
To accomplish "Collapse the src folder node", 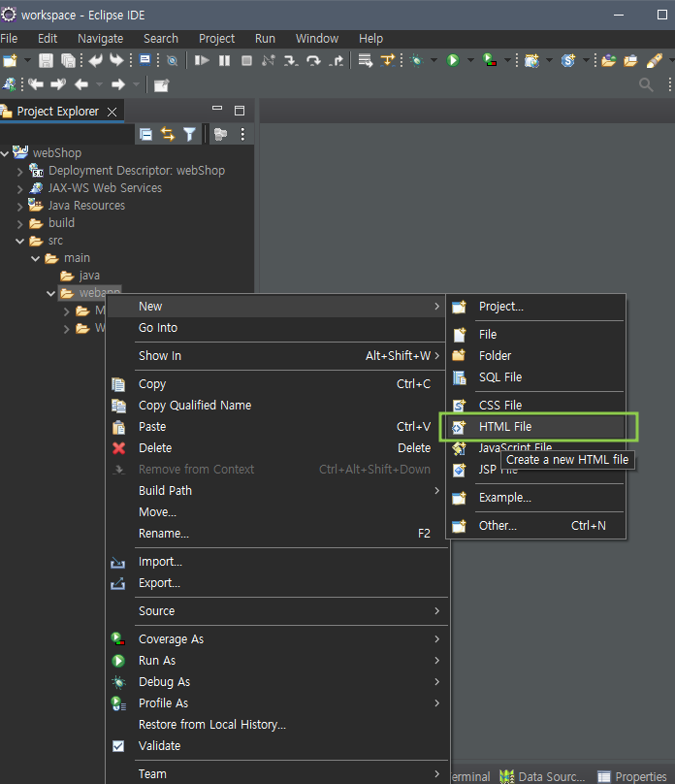I will [20, 241].
